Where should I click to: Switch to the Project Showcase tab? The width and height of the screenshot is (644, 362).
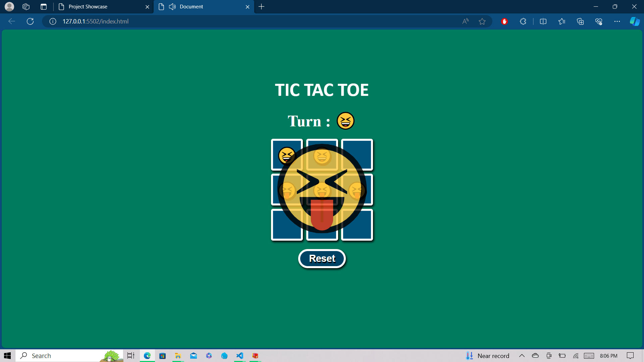click(x=101, y=7)
